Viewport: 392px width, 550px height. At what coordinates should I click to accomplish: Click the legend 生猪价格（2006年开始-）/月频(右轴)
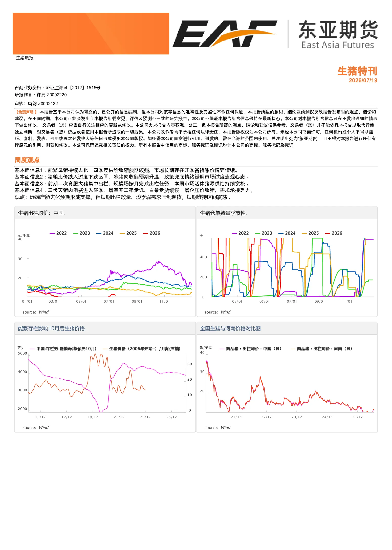[142, 349]
